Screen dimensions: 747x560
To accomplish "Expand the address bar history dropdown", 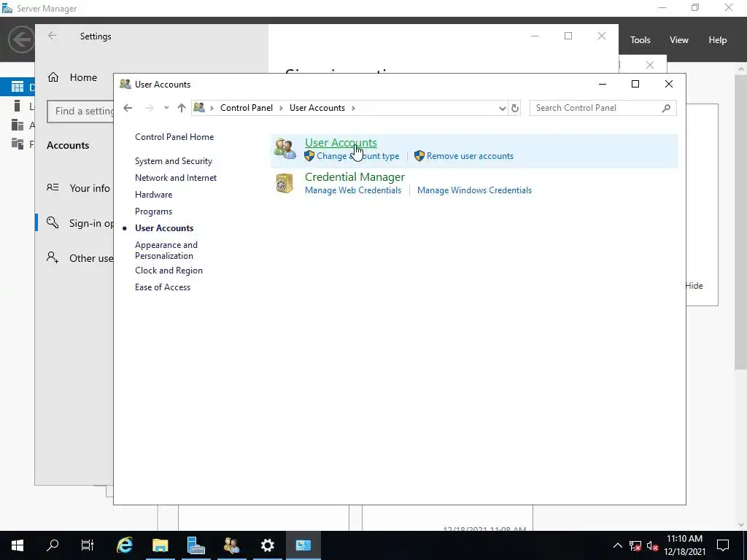I will [502, 108].
